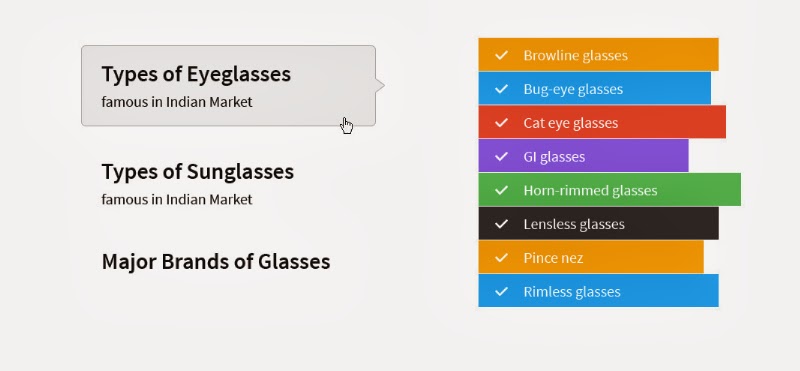Click the checkmark icon beside Bug-eye glasses

point(502,89)
